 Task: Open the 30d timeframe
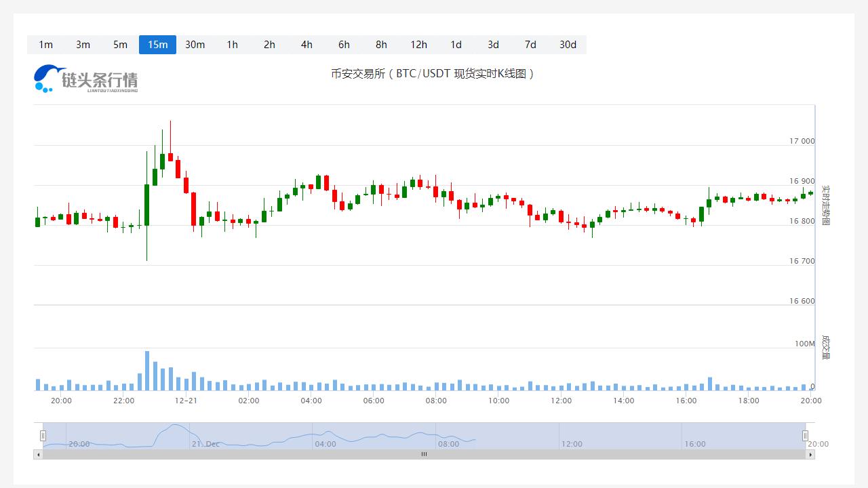coord(568,45)
